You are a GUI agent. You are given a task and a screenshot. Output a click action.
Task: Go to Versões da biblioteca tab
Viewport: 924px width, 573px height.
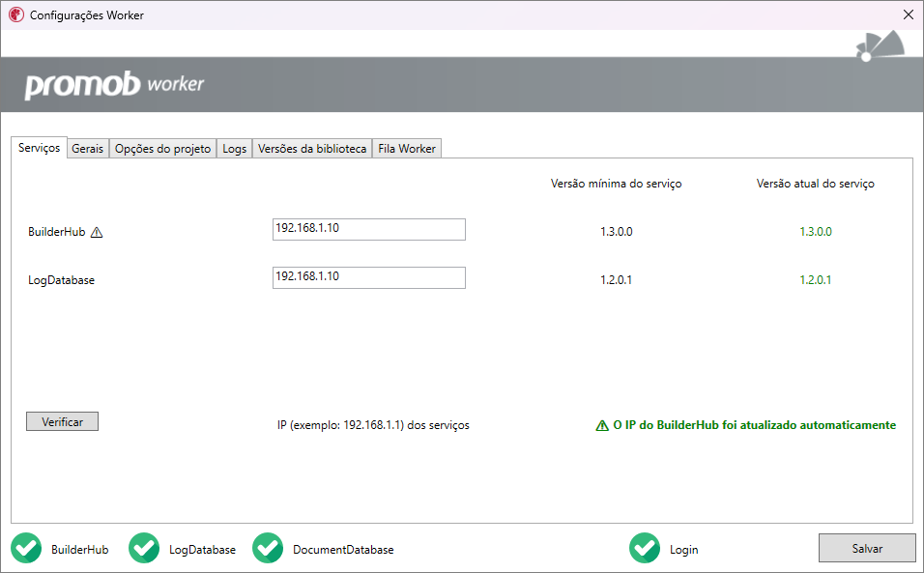pyautogui.click(x=312, y=149)
